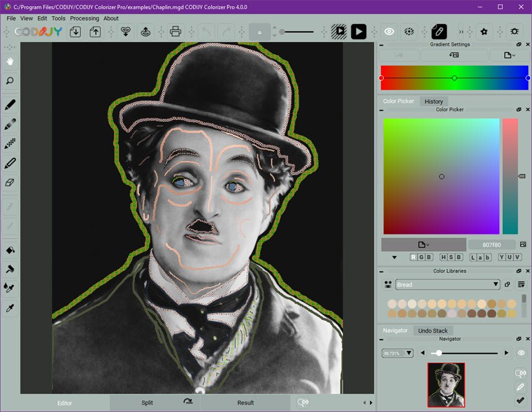Open the settings gear icon
532x412 pixels.
[484, 32]
